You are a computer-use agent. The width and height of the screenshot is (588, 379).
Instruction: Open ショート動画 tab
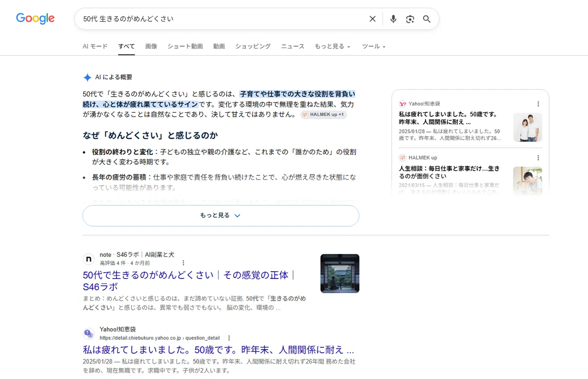tap(185, 46)
